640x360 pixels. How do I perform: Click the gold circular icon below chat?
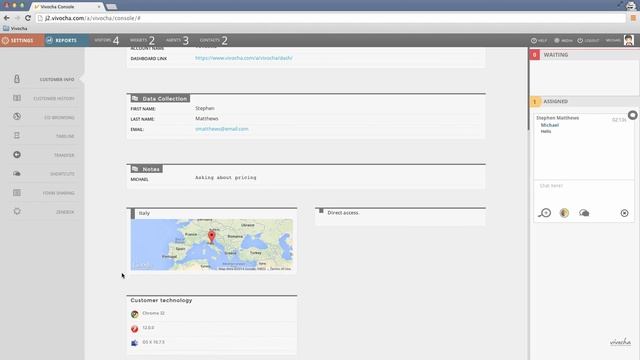point(564,213)
